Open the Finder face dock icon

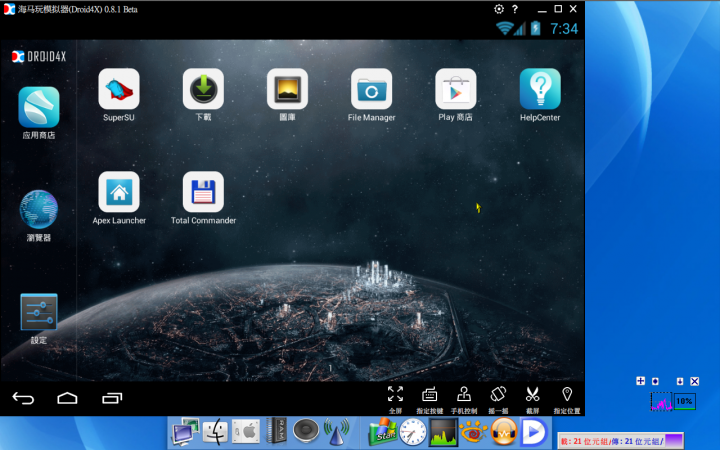coord(215,432)
